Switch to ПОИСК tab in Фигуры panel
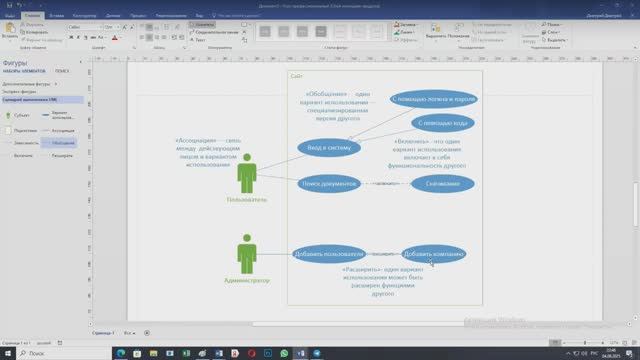The height and width of the screenshot is (360, 640). pyautogui.click(x=62, y=71)
